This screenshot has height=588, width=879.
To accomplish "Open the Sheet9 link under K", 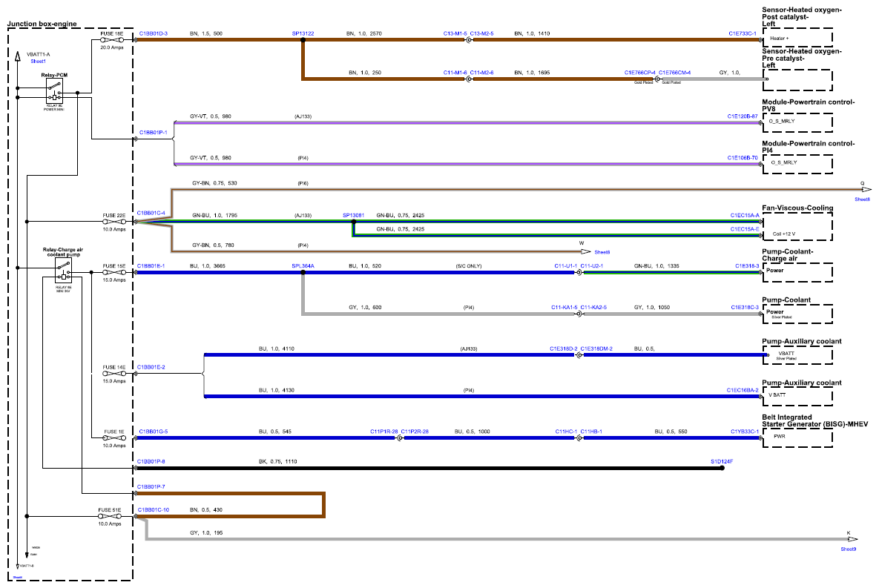I will (x=848, y=549).
